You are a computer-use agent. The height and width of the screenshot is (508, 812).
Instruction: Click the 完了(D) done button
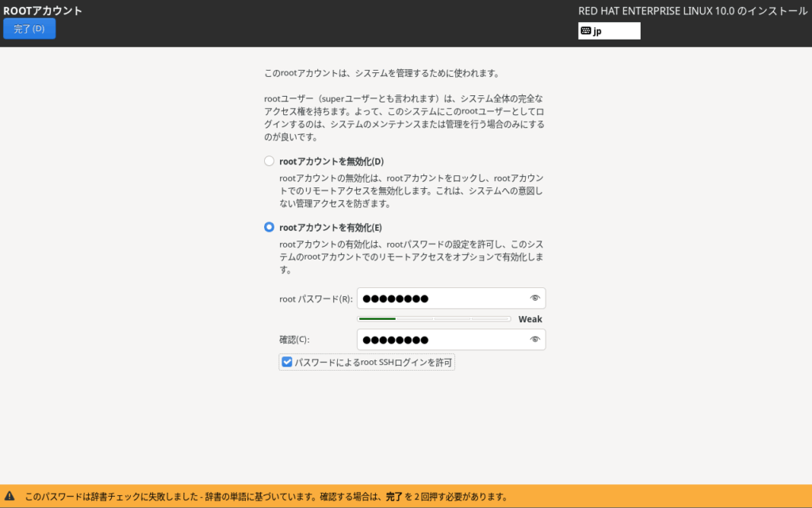coord(29,29)
